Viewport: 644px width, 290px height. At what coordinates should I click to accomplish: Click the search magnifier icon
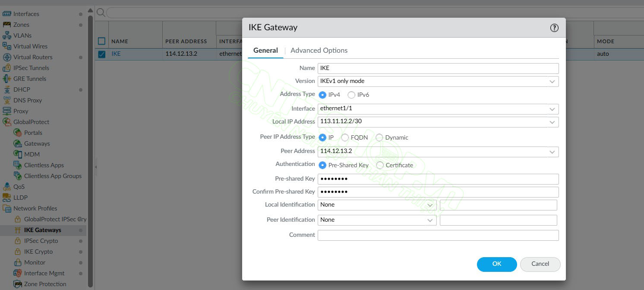(101, 12)
